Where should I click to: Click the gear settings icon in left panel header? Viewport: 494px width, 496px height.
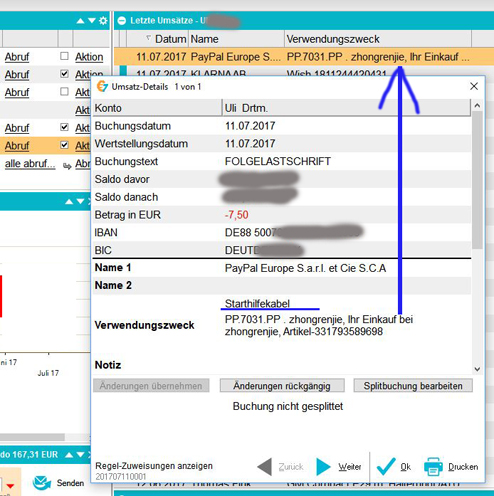tap(104, 21)
